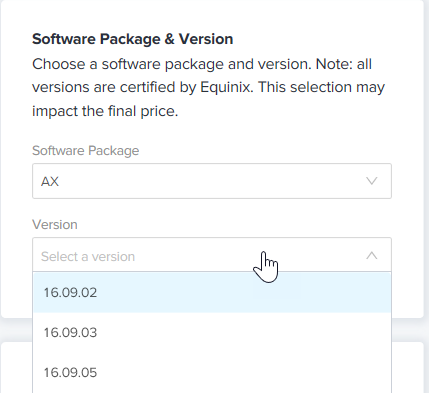Click 'Choose a software package' description line

pyautogui.click(x=130, y=64)
